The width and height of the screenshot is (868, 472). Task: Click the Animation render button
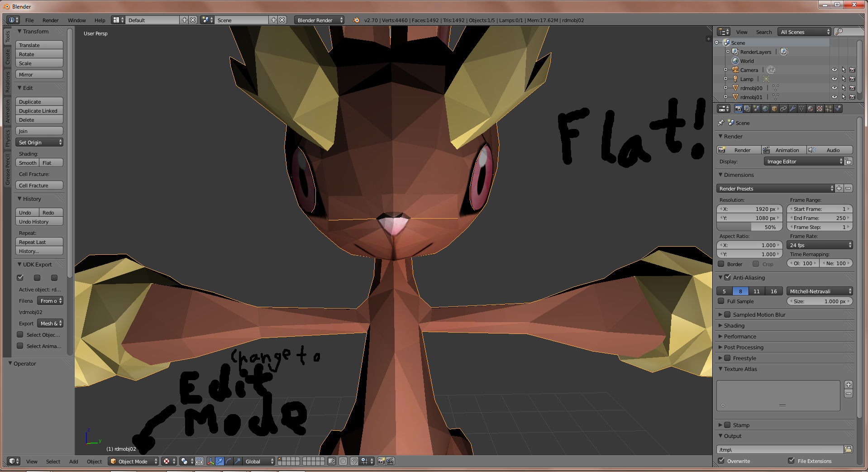coord(783,150)
